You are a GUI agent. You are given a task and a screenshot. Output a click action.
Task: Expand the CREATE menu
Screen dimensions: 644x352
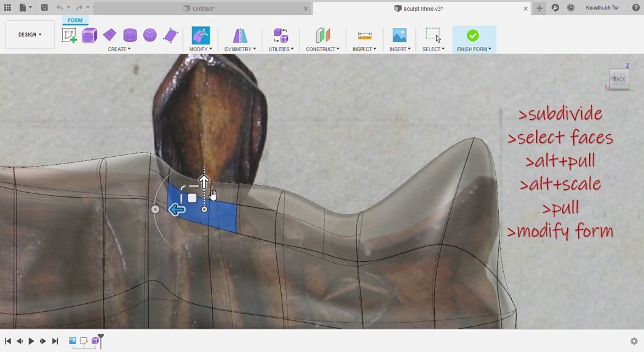coord(119,49)
